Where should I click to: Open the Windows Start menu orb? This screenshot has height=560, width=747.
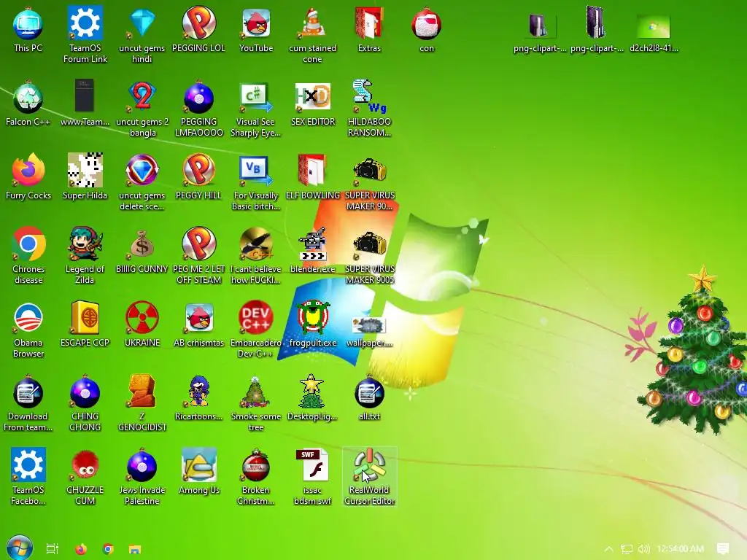tap(20, 548)
